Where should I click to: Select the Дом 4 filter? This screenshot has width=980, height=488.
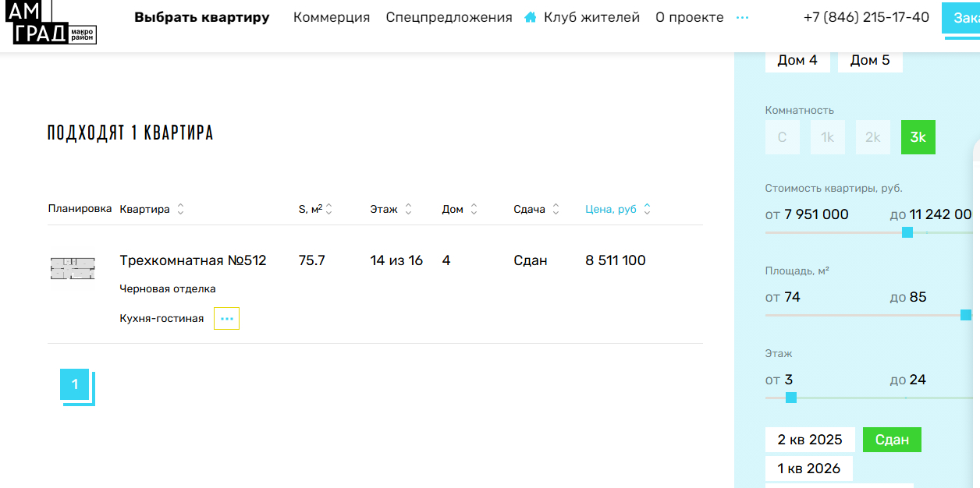point(797,60)
